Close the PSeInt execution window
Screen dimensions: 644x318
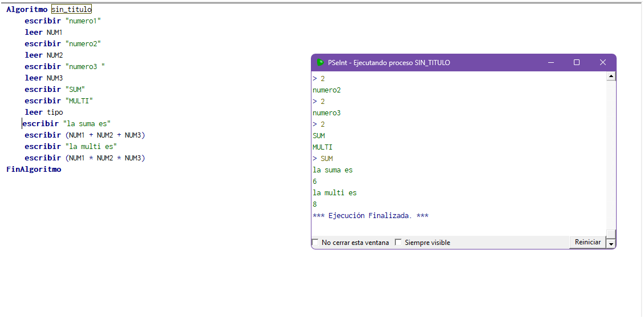[x=602, y=62]
